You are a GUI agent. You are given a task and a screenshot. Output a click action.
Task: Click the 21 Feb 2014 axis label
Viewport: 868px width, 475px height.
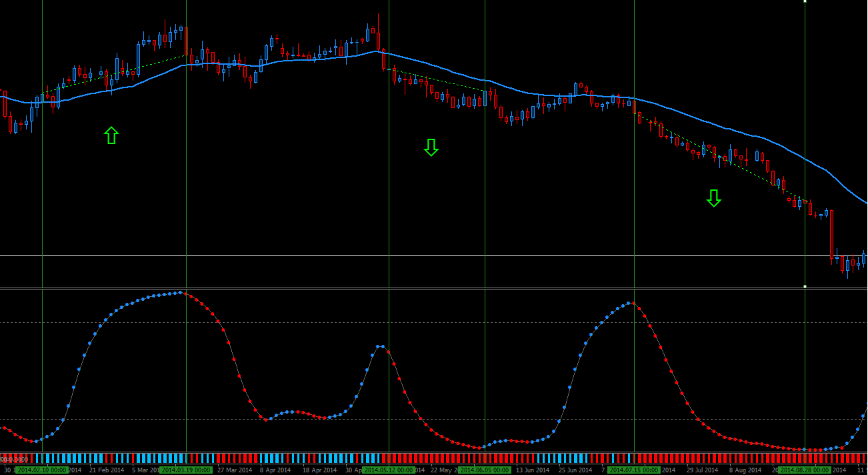(107, 470)
